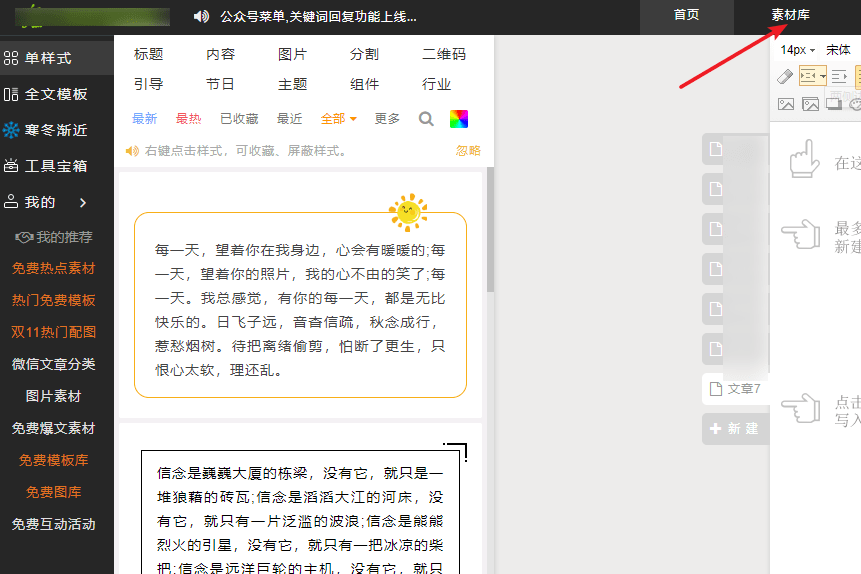Click the 新建 new article button
Image resolution: width=861 pixels, height=574 pixels.
tap(735, 428)
